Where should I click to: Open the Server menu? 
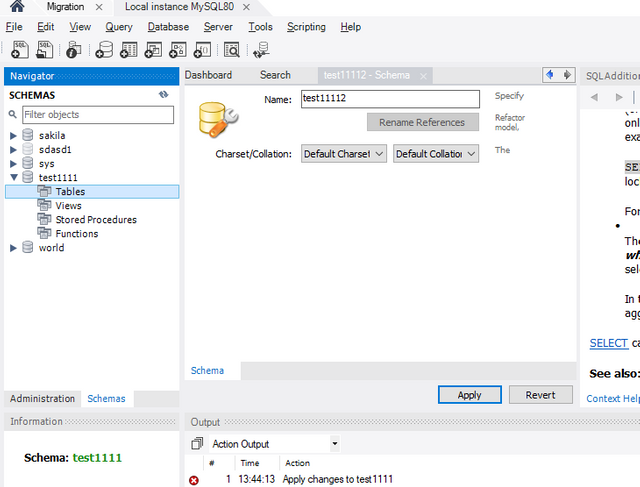pos(218,27)
